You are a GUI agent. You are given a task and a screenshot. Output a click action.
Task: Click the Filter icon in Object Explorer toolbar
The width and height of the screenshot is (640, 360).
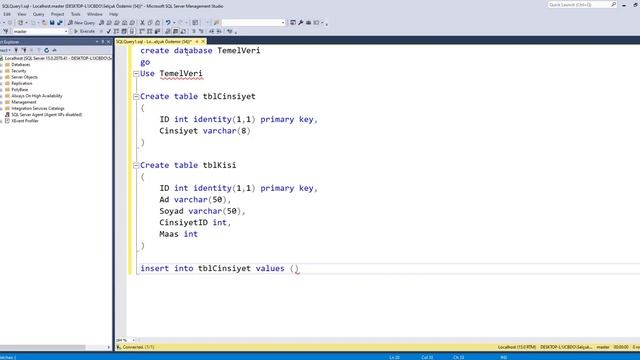(39, 50)
